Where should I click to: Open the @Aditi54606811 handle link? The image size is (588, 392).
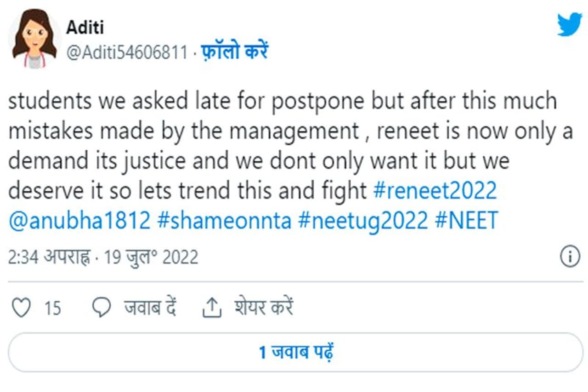pos(127,53)
